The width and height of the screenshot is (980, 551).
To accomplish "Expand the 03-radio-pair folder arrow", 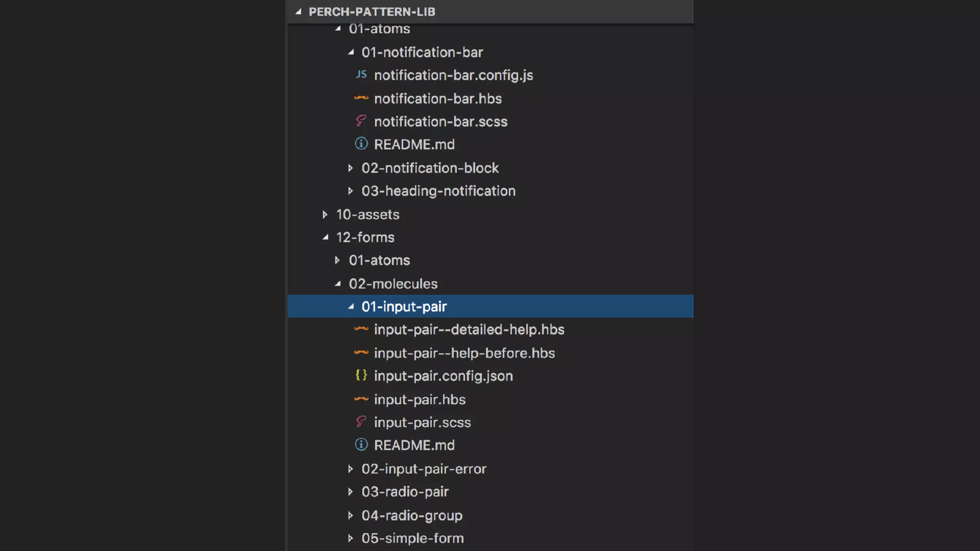I will pos(350,492).
